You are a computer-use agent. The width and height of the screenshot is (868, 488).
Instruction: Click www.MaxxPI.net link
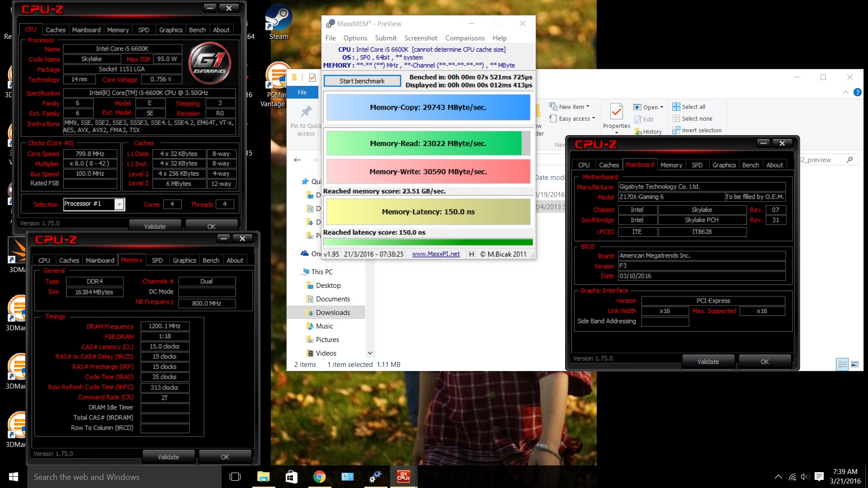436,254
